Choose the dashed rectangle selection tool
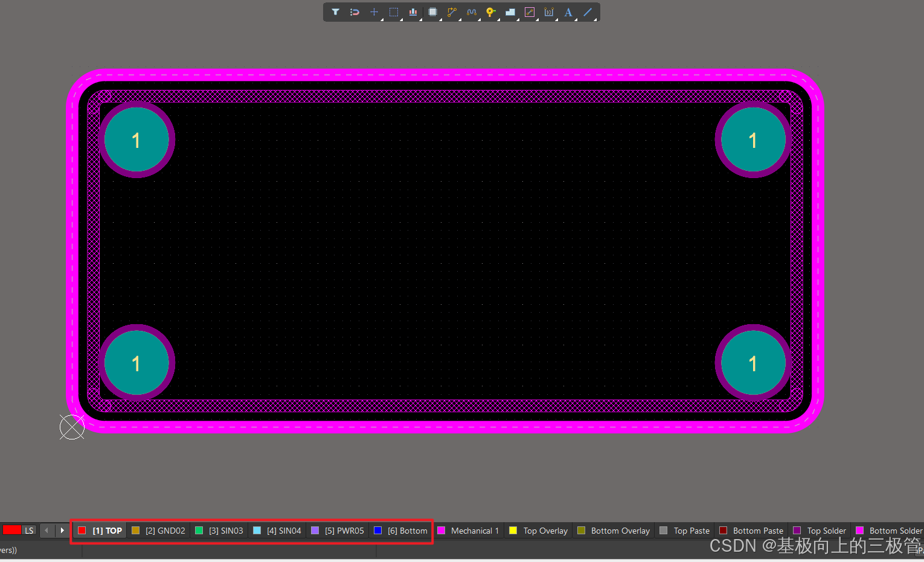The height and width of the screenshot is (562, 924). (x=394, y=12)
